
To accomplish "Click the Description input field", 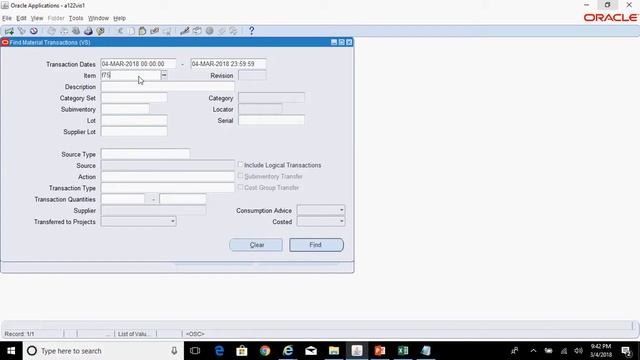I will pyautogui.click(x=168, y=87).
